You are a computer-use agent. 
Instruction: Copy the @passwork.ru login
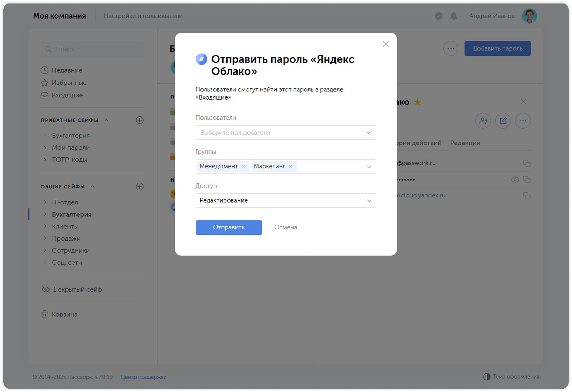tap(526, 163)
